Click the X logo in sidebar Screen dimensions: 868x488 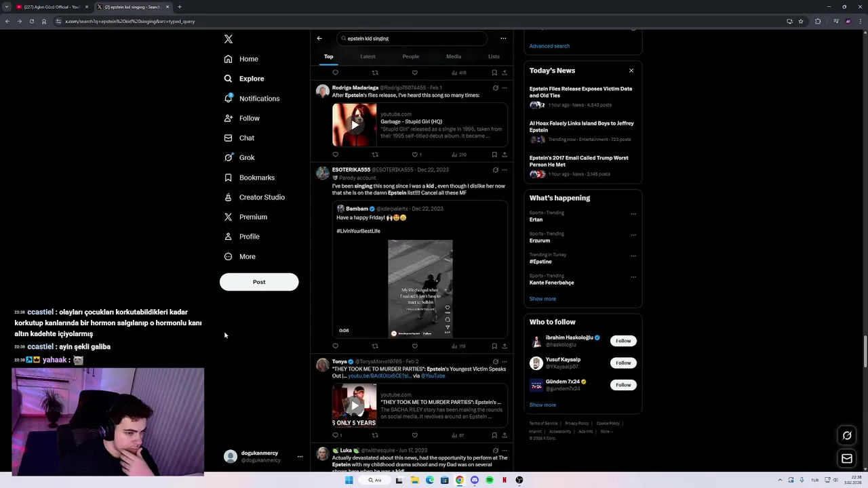click(229, 39)
